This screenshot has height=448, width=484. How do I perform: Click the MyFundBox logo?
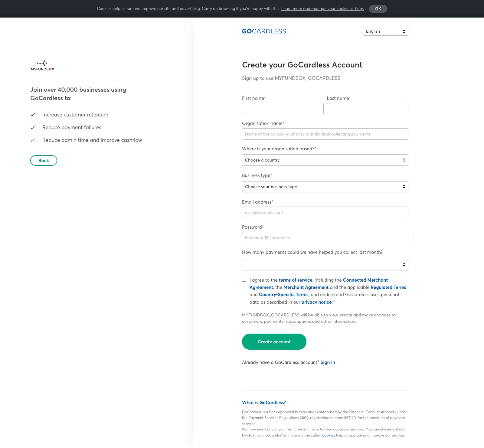click(42, 65)
